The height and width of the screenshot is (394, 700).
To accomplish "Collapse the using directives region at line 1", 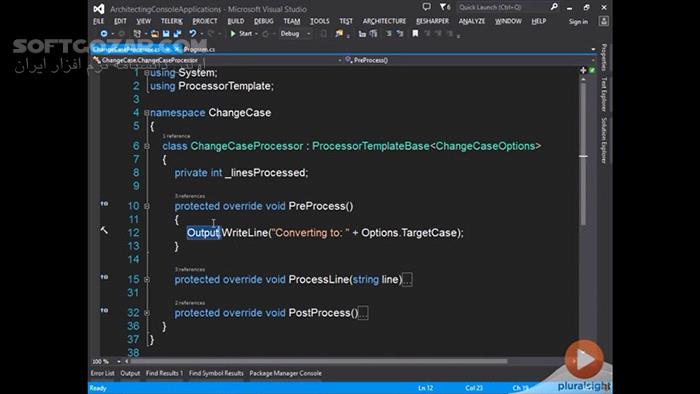I will (x=146, y=73).
